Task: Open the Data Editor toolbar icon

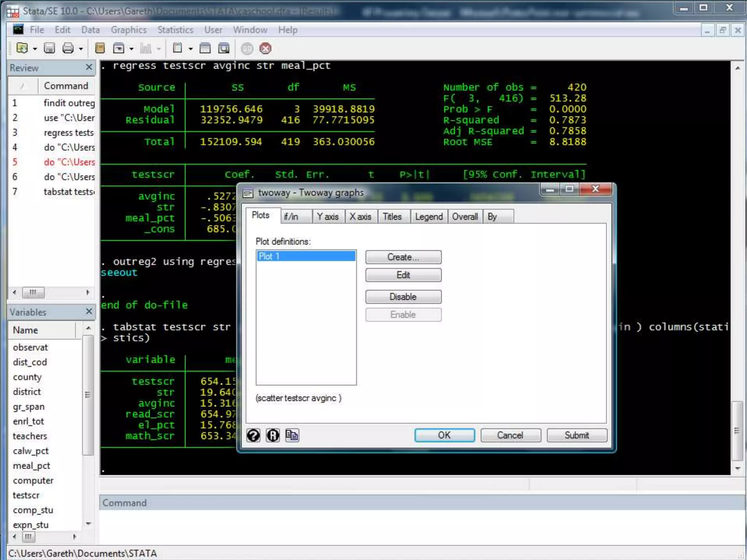Action: tap(205, 48)
